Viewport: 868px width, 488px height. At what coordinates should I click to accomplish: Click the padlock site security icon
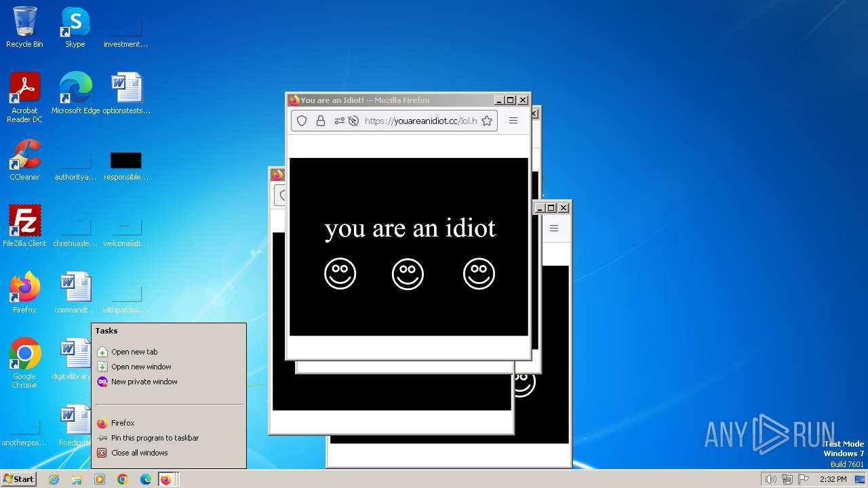320,121
